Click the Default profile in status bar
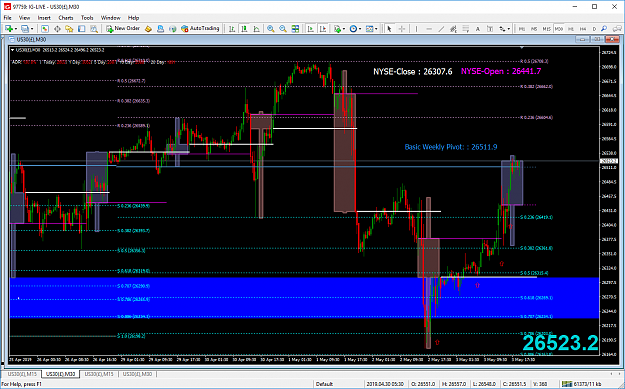This screenshot has height=389, width=625. coord(324,384)
